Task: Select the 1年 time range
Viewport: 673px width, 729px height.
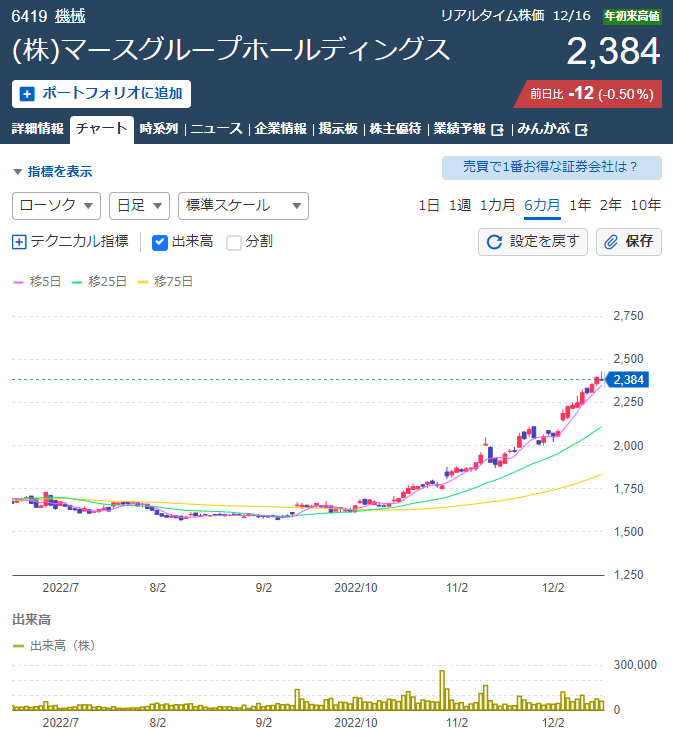Action: (x=580, y=205)
